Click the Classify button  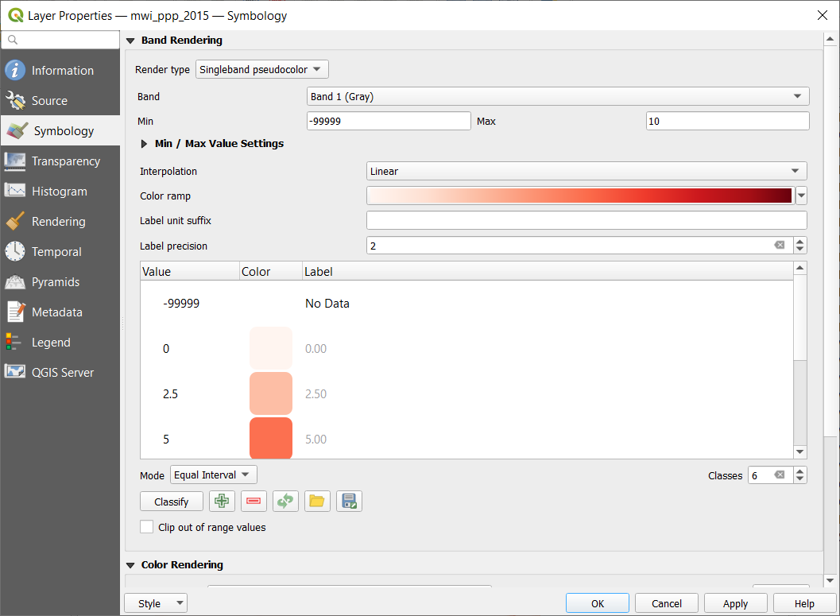click(171, 502)
